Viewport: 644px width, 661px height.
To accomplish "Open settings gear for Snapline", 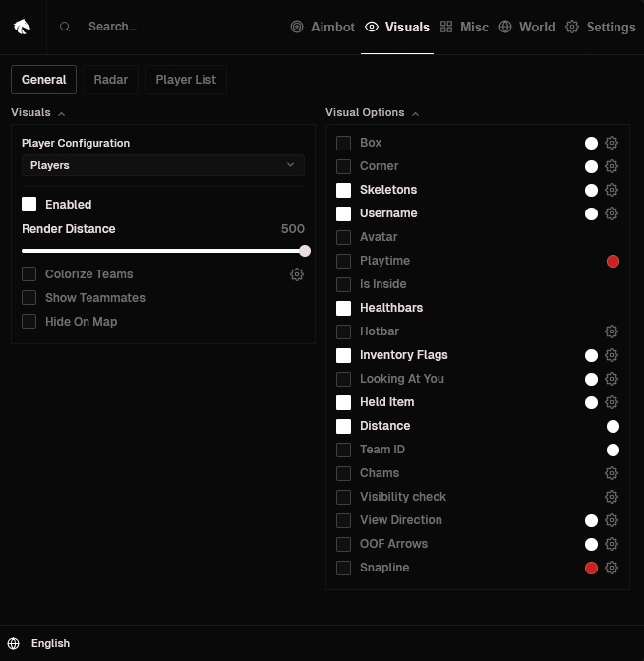I will point(612,568).
